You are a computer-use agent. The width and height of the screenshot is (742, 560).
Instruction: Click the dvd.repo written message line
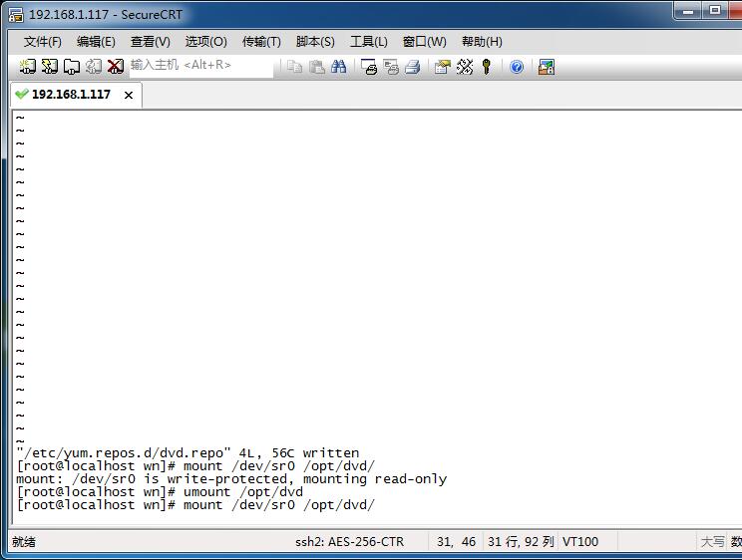coord(187,453)
